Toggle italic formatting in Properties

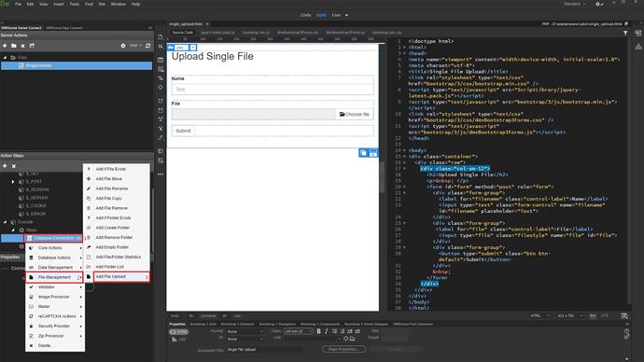tap(327, 331)
